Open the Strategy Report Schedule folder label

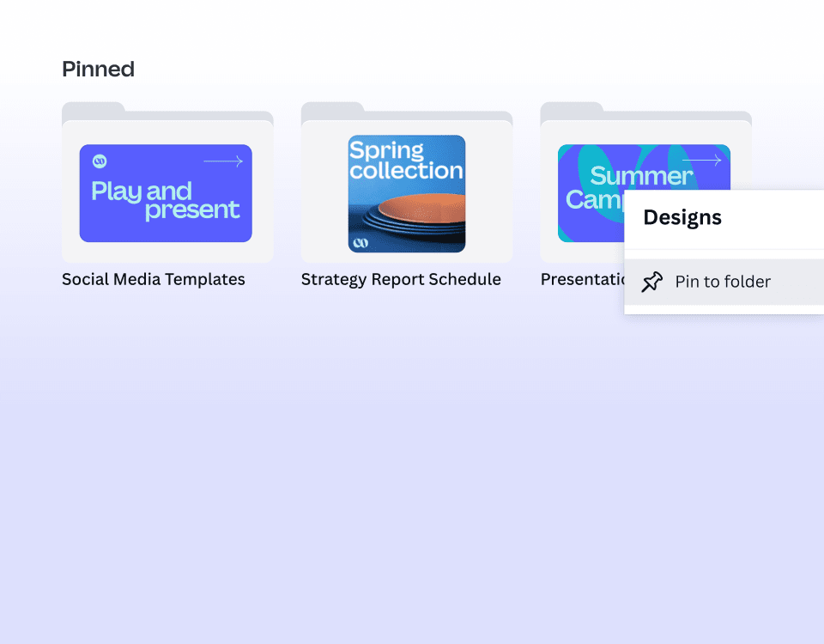click(x=401, y=280)
